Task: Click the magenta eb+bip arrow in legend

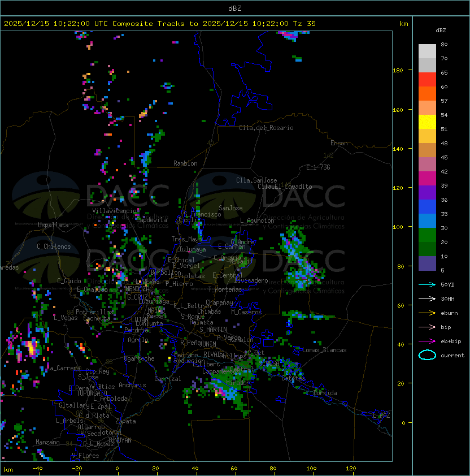Action: [427, 341]
